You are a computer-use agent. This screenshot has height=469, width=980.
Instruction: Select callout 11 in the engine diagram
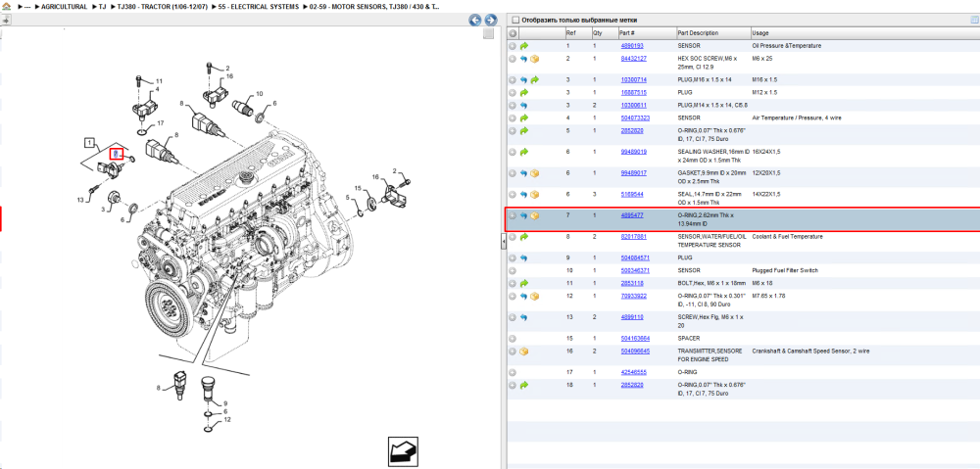[x=159, y=81]
